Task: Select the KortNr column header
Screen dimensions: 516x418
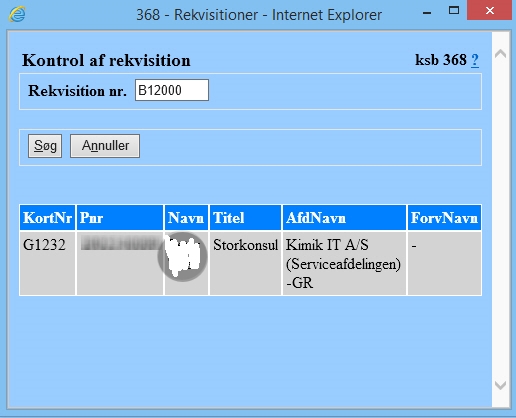Action: pyautogui.click(x=47, y=218)
